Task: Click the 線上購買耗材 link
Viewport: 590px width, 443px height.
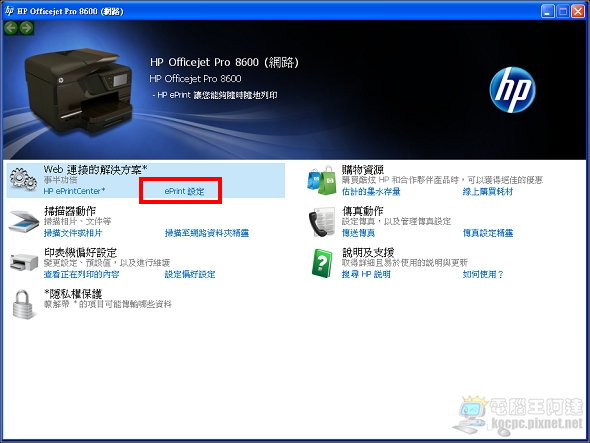Action: [x=488, y=192]
